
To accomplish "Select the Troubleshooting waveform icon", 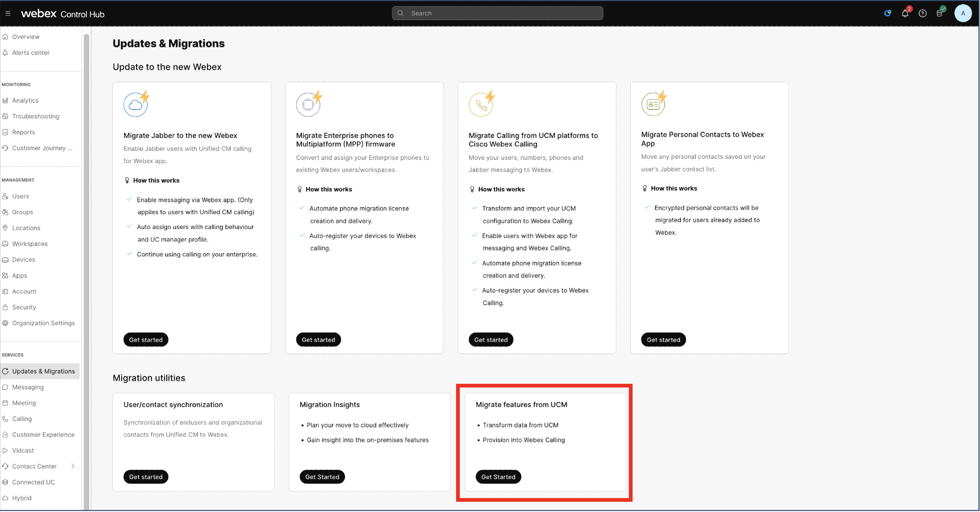I will [6, 116].
